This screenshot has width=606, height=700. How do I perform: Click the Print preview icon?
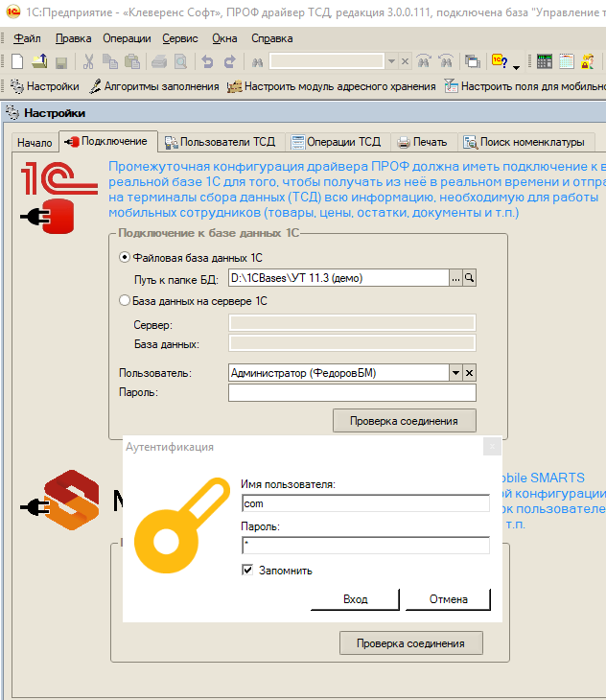(180, 61)
